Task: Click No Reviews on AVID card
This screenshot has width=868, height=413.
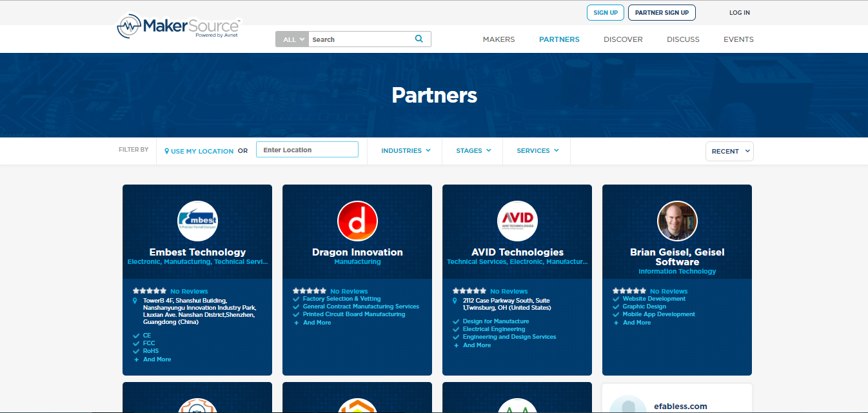Action: click(x=509, y=292)
